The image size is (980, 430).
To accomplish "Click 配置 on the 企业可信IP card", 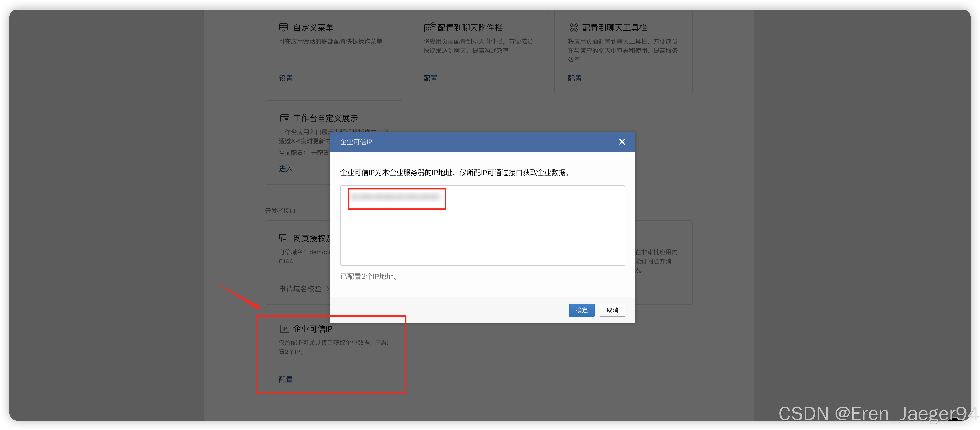I will [x=285, y=379].
